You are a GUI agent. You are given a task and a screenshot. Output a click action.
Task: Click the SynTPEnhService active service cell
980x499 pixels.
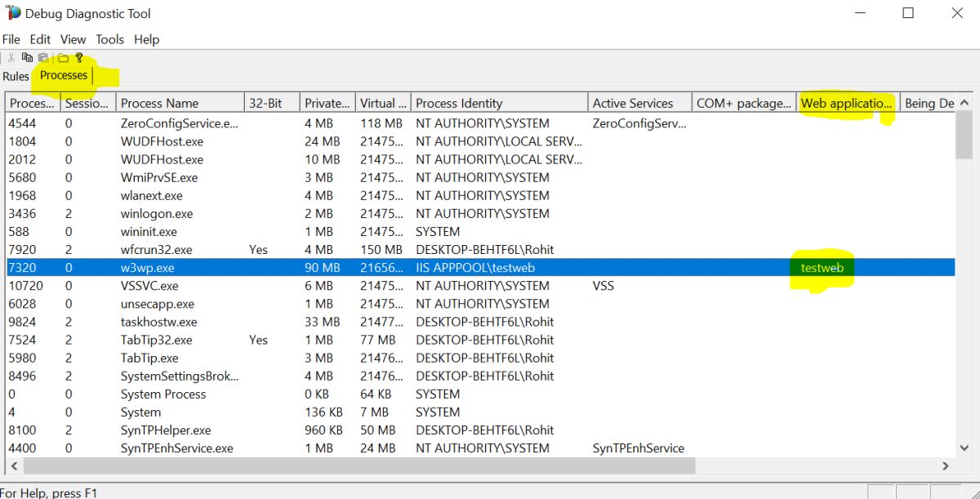click(x=639, y=448)
